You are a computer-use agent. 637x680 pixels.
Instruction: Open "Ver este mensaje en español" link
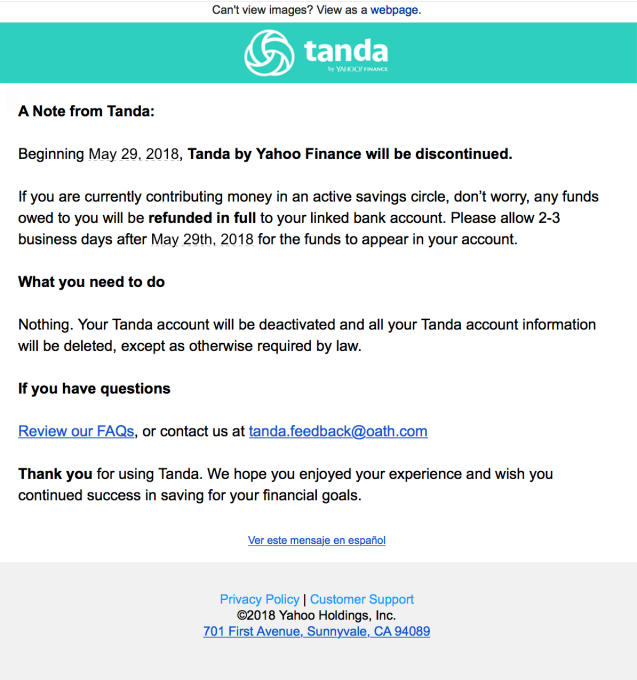pyautogui.click(x=317, y=540)
